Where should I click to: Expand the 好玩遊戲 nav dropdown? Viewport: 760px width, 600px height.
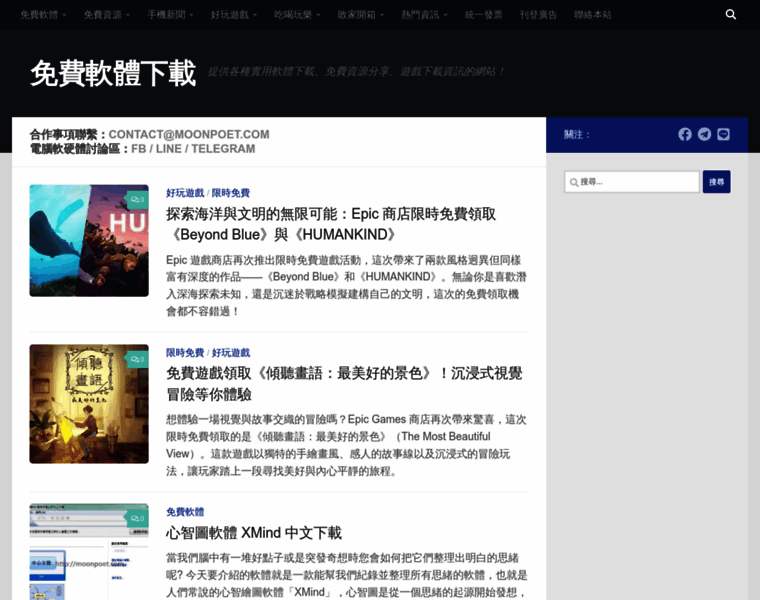tap(233, 15)
